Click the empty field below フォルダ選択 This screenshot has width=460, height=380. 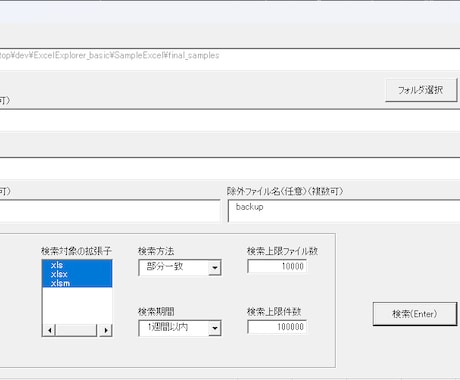coord(230,120)
